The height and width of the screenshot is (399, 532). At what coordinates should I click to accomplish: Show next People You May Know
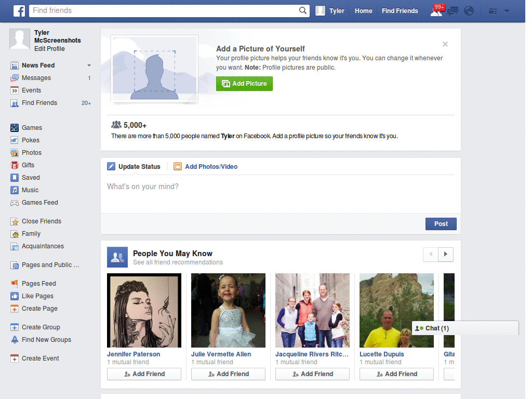[x=446, y=254]
